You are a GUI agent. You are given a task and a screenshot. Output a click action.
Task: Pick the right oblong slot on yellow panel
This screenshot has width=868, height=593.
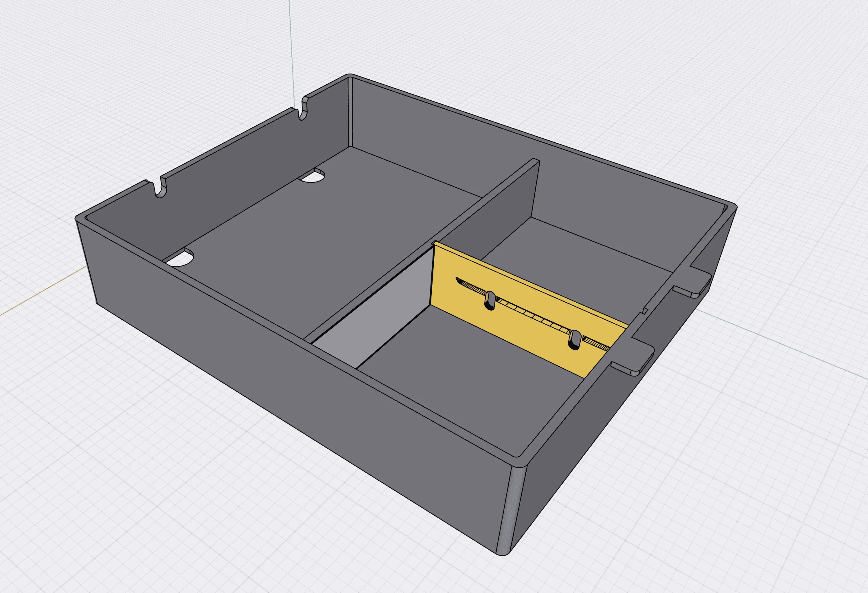pyautogui.click(x=575, y=339)
